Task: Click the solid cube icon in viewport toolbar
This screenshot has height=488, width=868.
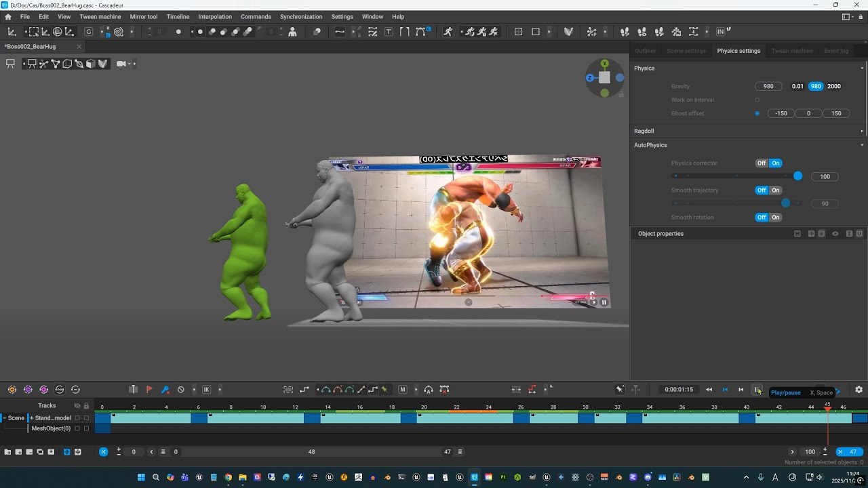Action: coord(91,64)
